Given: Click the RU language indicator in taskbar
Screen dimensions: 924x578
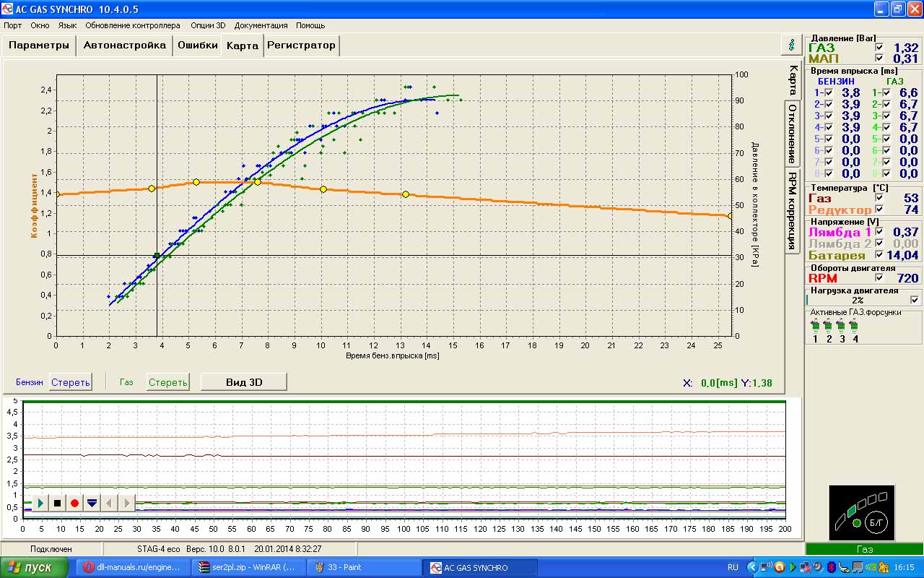Looking at the screenshot, I should 733,567.
